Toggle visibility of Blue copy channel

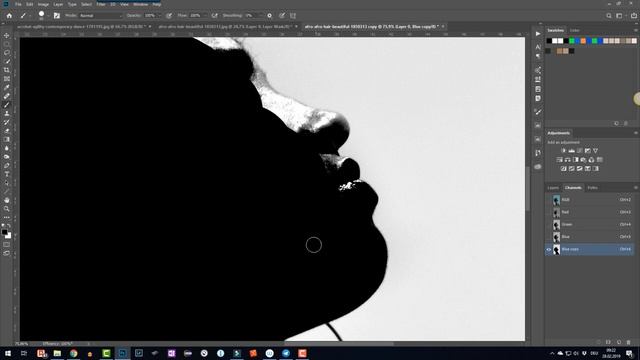click(x=549, y=249)
